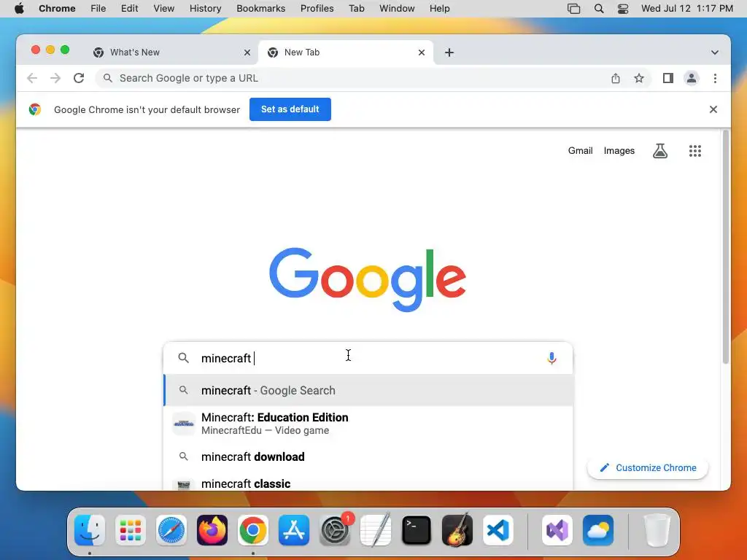The width and height of the screenshot is (747, 560).
Task: Click Chrome icon in the Dock
Action: pos(253,530)
